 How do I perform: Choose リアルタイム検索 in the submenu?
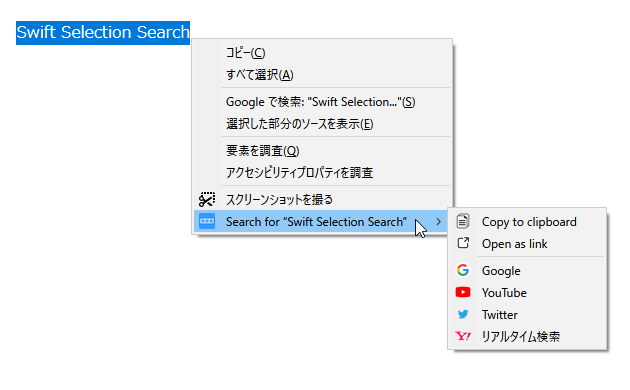[x=527, y=336]
